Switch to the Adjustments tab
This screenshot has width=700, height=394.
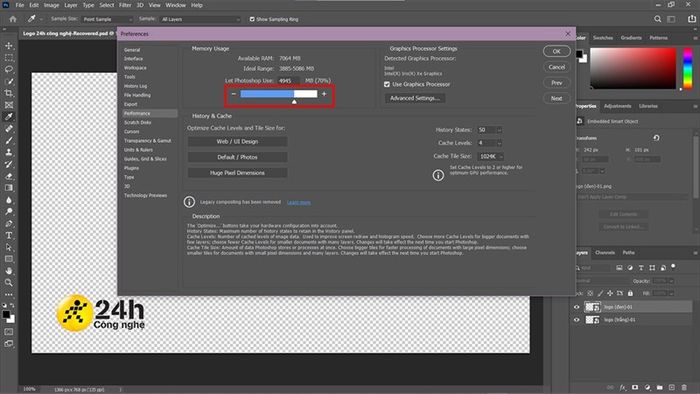617,106
